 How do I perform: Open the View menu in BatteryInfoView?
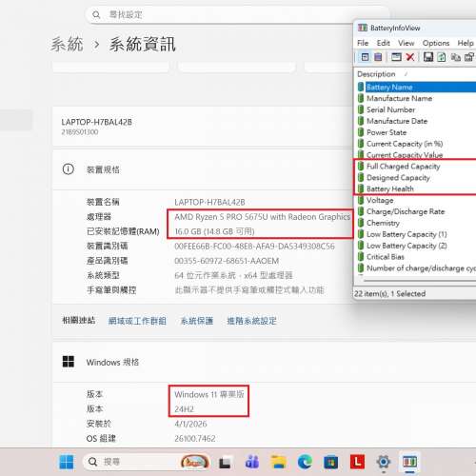(x=407, y=43)
